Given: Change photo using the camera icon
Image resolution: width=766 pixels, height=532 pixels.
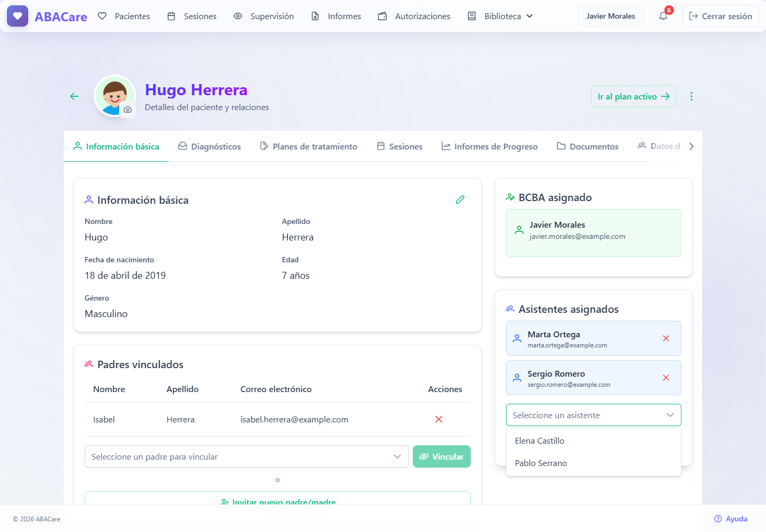Looking at the screenshot, I should click(x=128, y=110).
